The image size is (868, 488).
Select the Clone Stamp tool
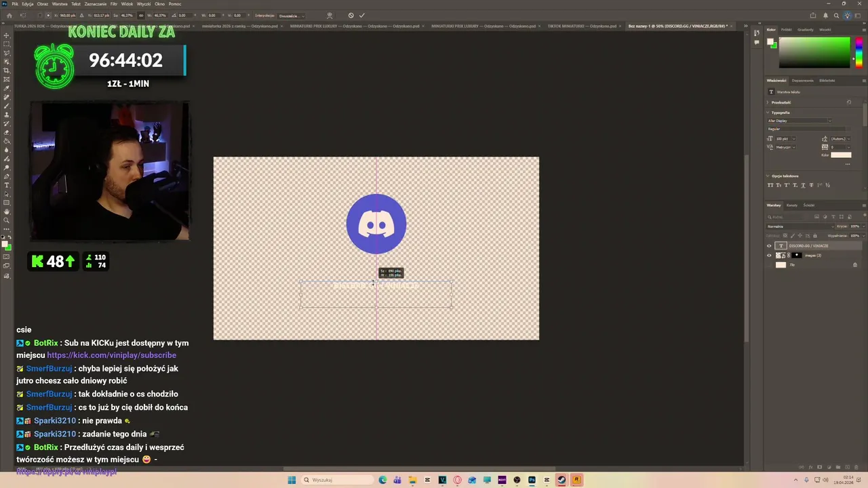(7, 115)
